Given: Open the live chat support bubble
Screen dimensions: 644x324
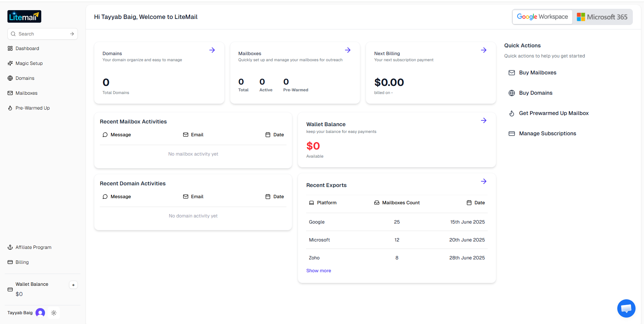Looking at the screenshot, I should (626, 308).
